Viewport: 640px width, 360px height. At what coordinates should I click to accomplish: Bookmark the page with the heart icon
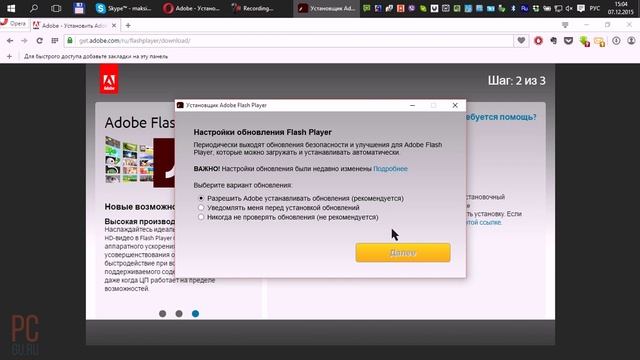521,40
